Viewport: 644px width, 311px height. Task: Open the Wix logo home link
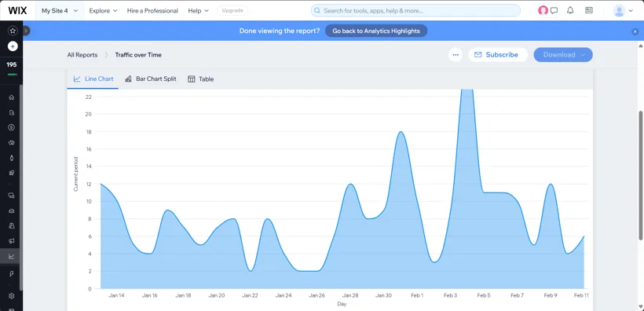click(17, 10)
